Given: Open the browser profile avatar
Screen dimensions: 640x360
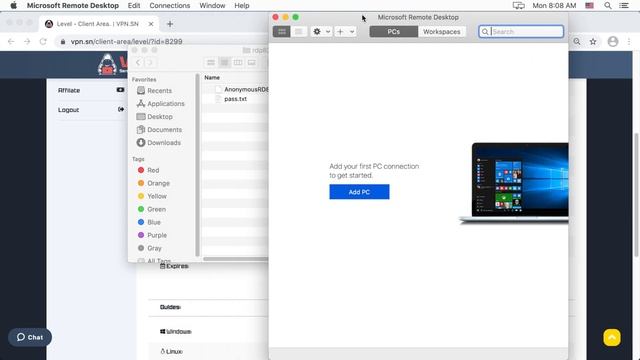Looking at the screenshot, I should 613,41.
